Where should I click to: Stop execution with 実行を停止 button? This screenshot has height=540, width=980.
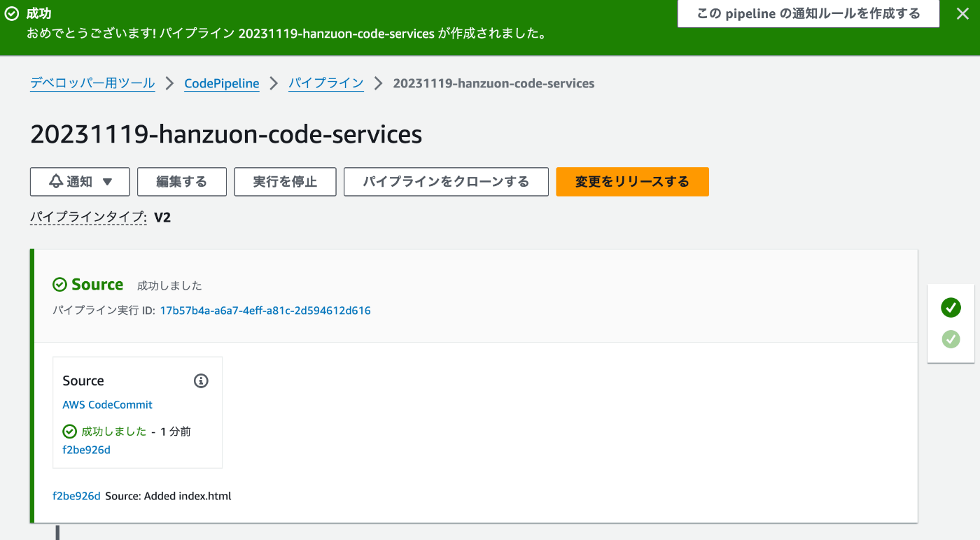285,182
